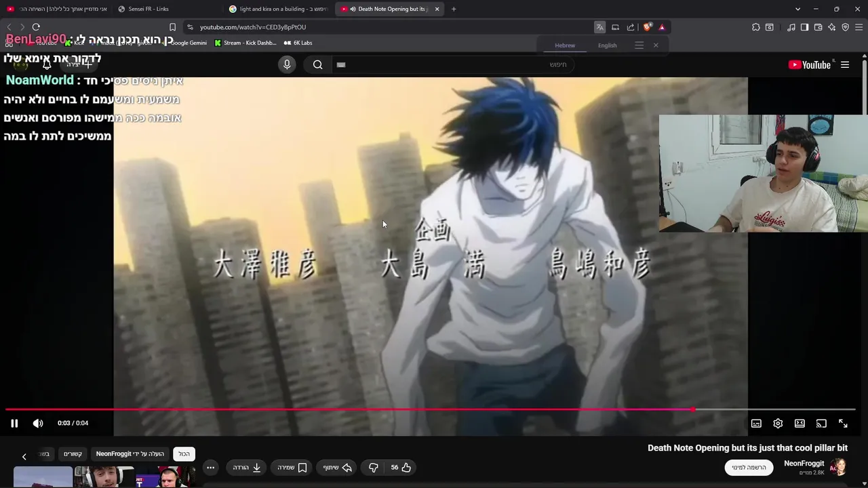
Task: Go to the YouTube home logo
Action: coord(809,65)
